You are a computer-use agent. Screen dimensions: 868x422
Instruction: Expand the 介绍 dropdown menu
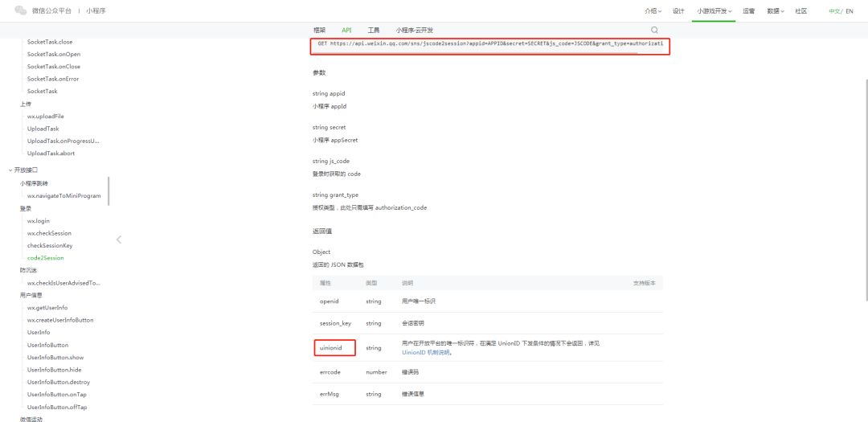(653, 11)
